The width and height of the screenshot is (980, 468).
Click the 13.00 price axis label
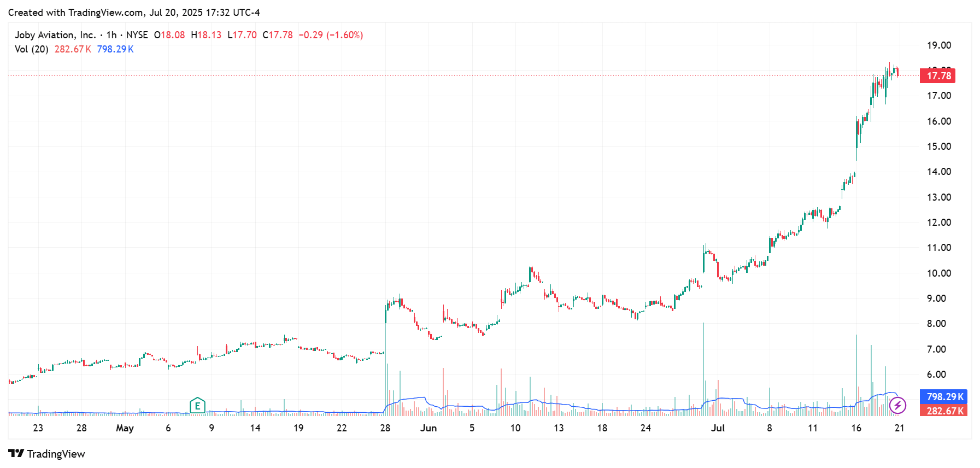[939, 197]
